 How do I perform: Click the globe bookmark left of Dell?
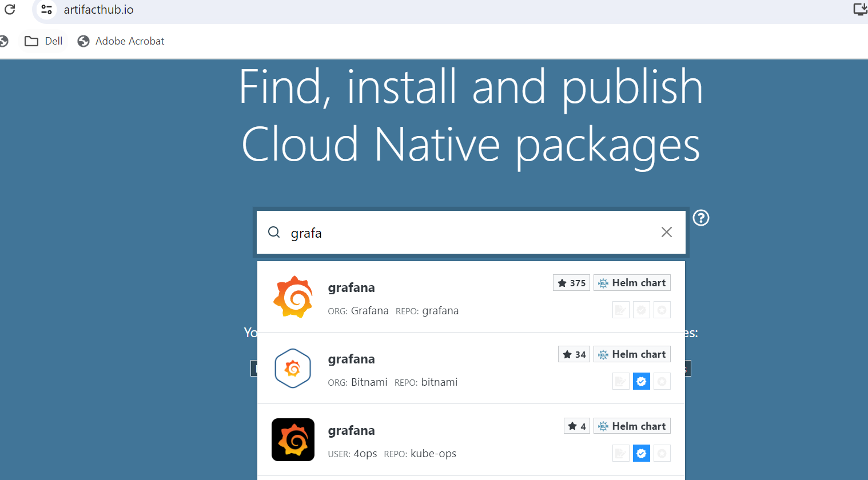click(3, 41)
